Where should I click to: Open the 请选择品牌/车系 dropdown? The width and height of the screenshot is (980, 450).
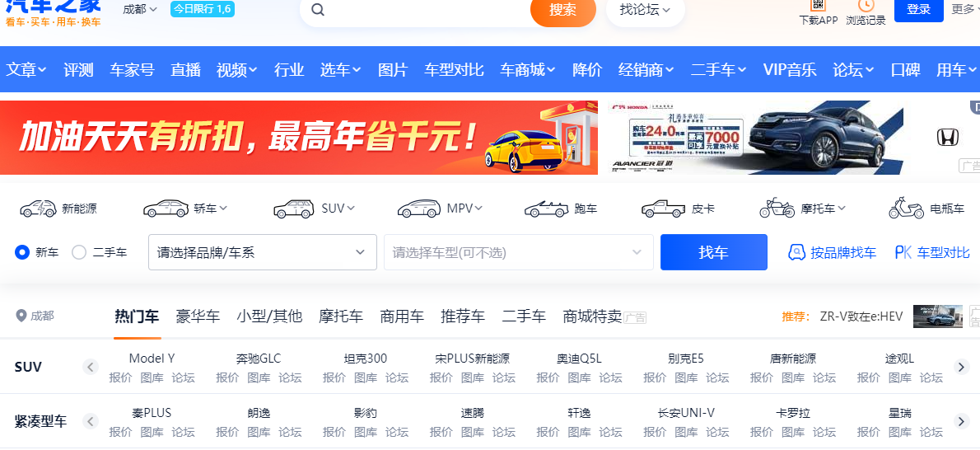coord(263,252)
